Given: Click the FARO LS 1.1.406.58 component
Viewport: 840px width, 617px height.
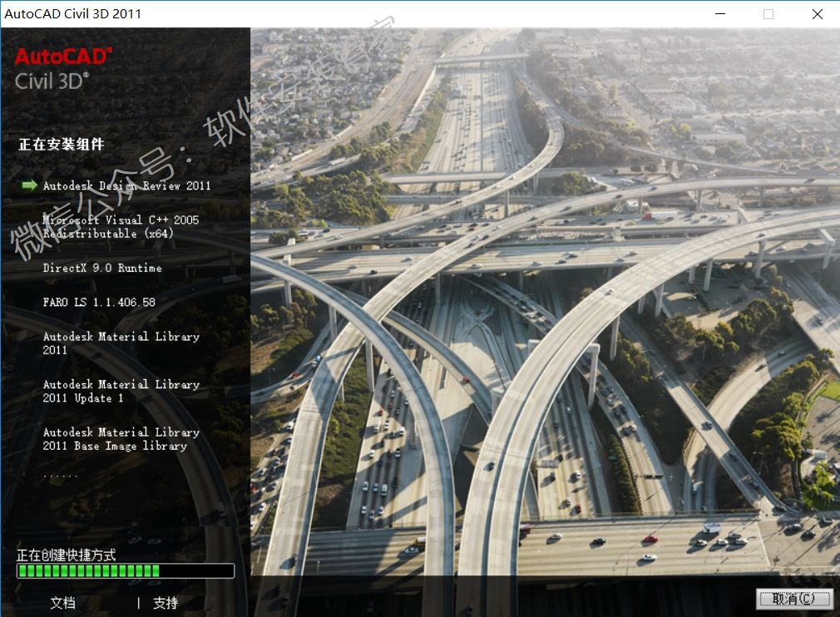Looking at the screenshot, I should pos(99,303).
